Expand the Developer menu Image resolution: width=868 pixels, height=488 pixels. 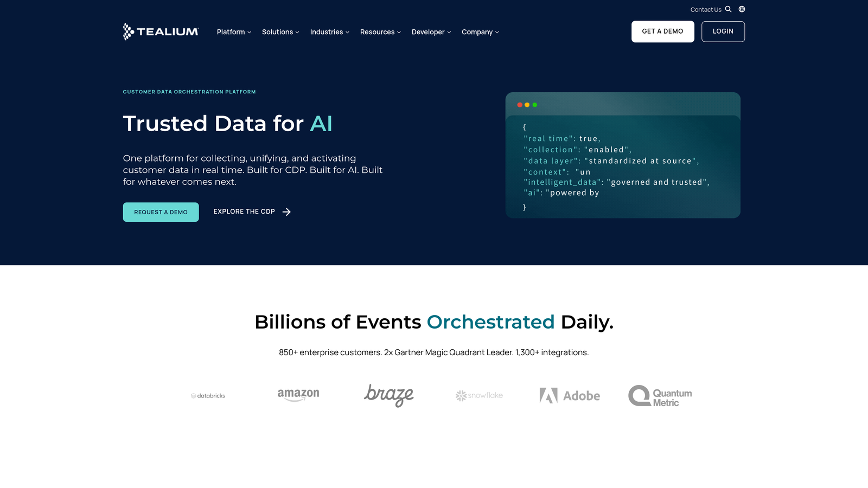(x=431, y=32)
